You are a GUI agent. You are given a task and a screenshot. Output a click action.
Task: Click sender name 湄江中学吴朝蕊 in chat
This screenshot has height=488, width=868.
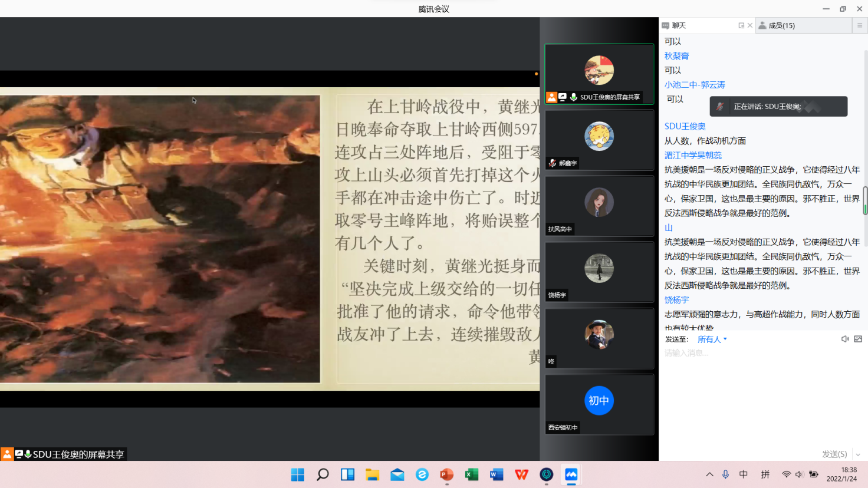[693, 155]
